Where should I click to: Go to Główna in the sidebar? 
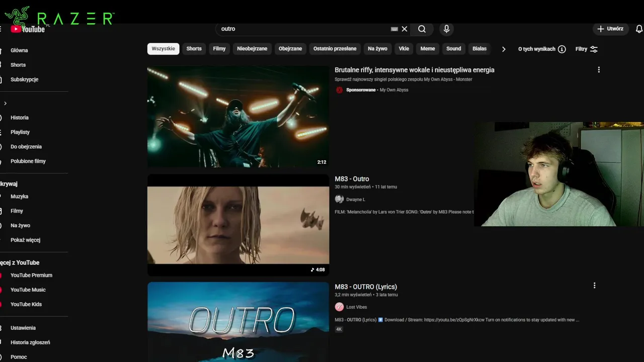(x=19, y=50)
